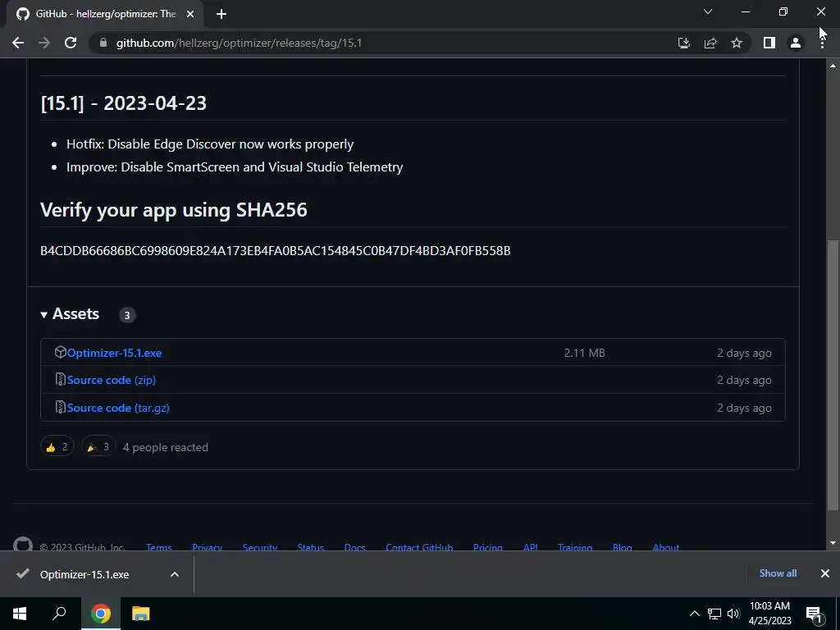Screen dimensions: 840x630
Task: Click '2 days ago' on Optimizer-15.1.exe row
Action: point(744,353)
